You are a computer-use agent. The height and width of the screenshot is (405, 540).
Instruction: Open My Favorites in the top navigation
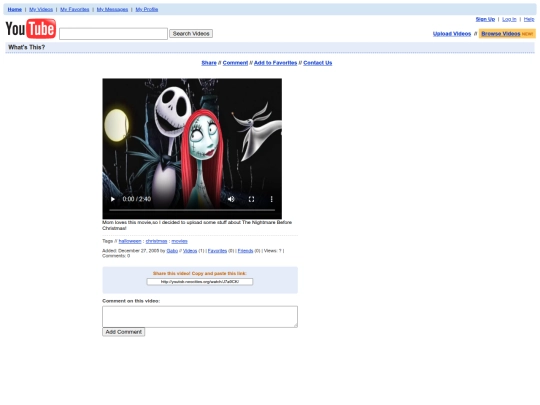point(75,9)
